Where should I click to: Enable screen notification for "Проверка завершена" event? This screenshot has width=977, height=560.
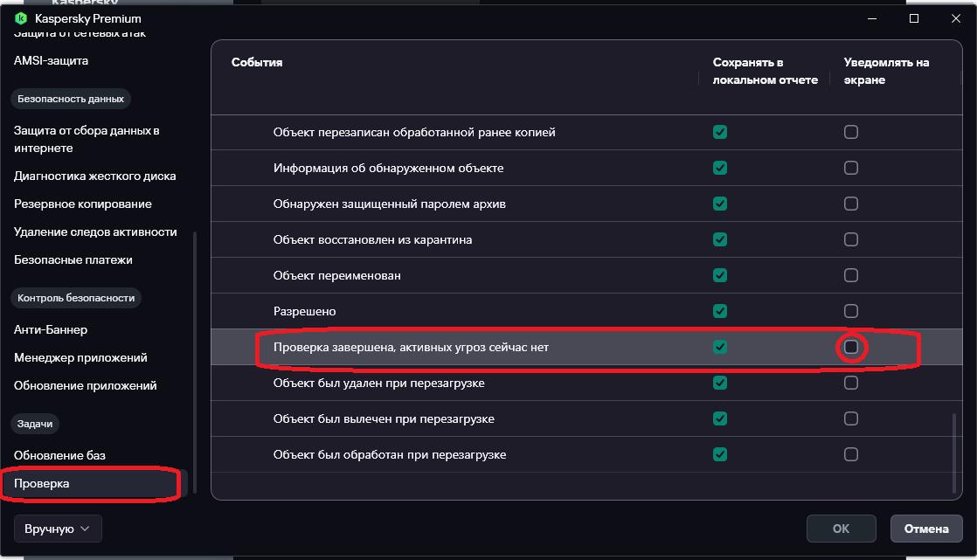point(851,347)
